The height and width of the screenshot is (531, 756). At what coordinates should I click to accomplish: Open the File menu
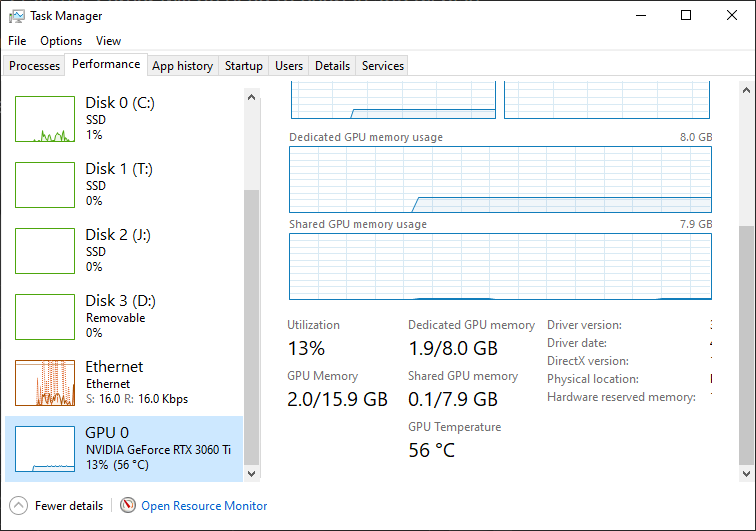tap(17, 41)
